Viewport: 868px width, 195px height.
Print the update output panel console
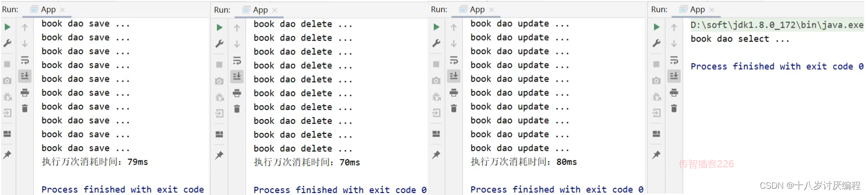pos(454,92)
